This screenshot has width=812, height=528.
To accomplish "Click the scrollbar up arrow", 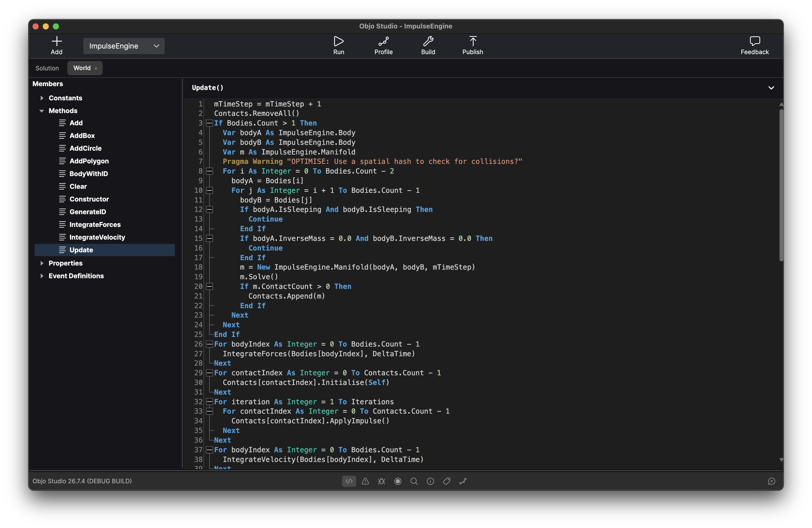I will pyautogui.click(x=781, y=104).
